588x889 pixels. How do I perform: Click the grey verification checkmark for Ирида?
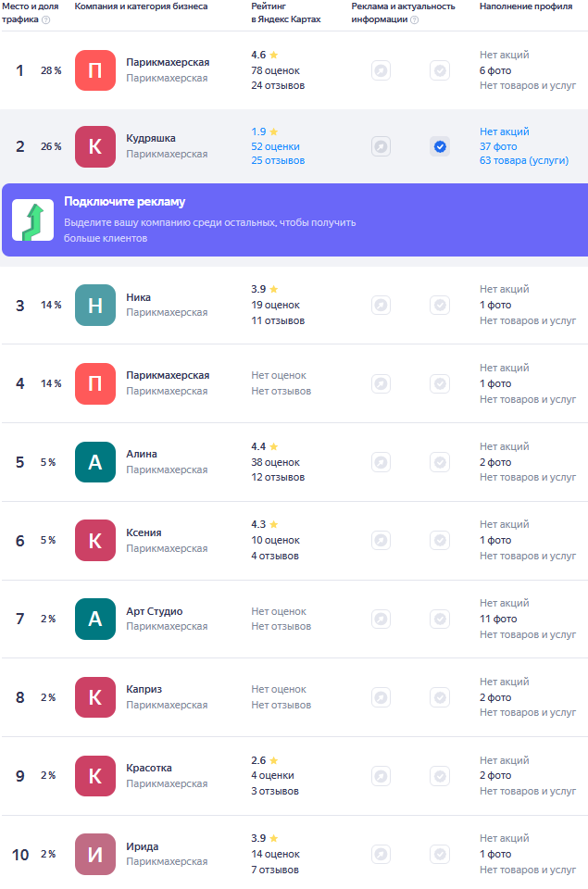tap(440, 854)
